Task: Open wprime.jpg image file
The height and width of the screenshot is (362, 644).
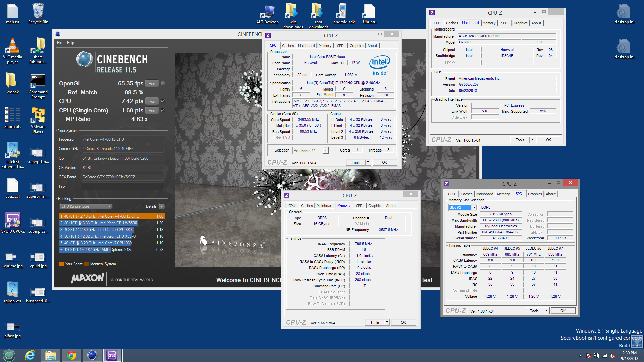Action: pos(13,260)
